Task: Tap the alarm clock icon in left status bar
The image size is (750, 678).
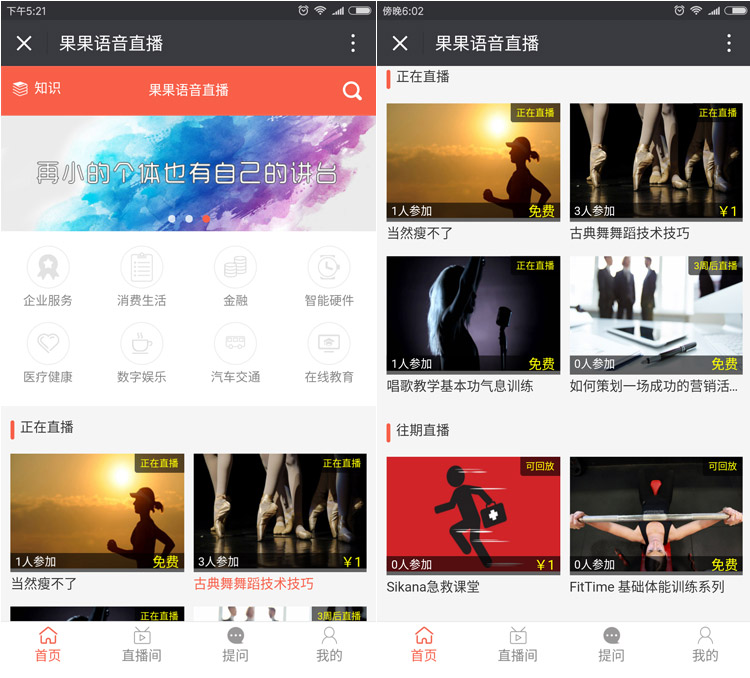Action: click(303, 11)
